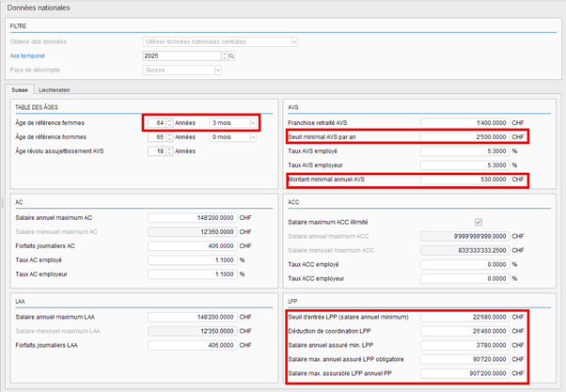
Task: Click the Taux AC employeur field
Action: pyautogui.click(x=193, y=274)
